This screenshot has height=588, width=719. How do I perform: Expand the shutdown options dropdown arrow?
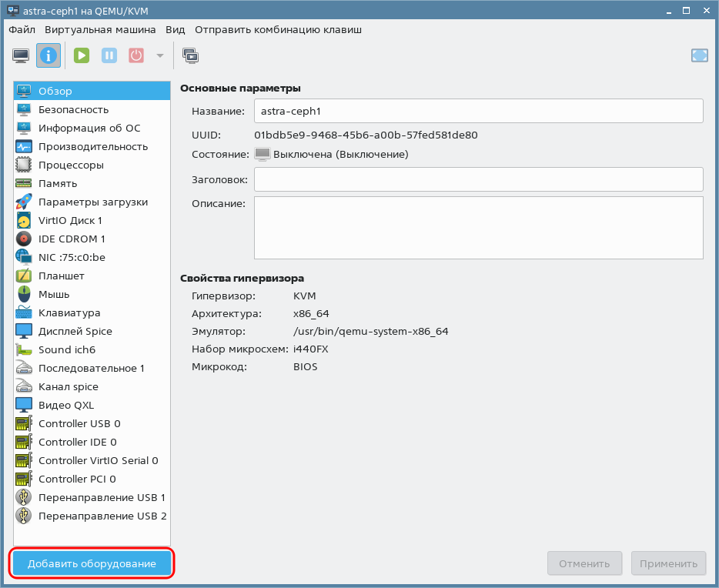tap(160, 55)
